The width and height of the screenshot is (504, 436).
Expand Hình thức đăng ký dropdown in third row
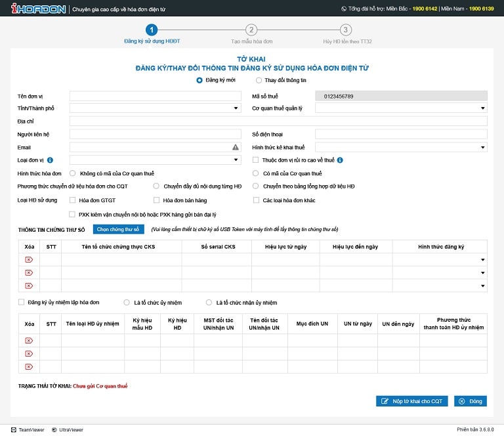point(483,286)
